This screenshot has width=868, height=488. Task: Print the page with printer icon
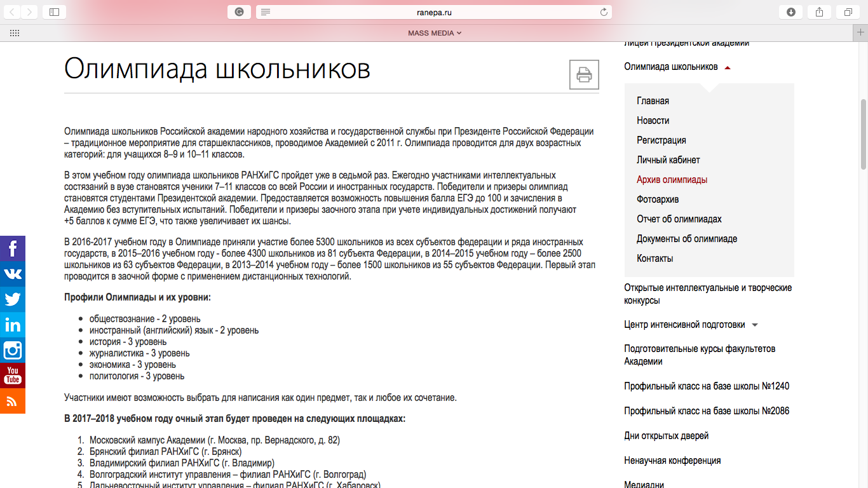tap(584, 75)
